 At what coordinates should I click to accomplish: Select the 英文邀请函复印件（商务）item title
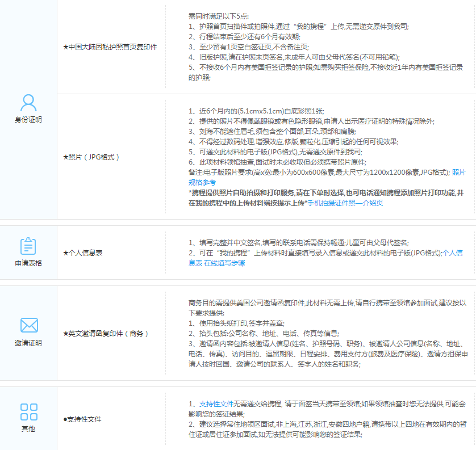point(105,333)
